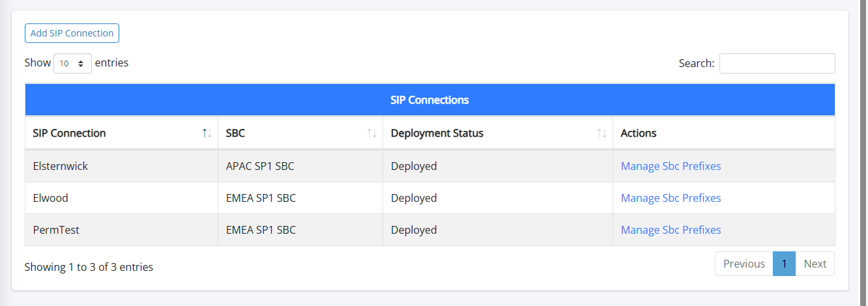Open Manage Sbc Prefixes for Elsternwick
The height and width of the screenshot is (306, 868).
[671, 166]
